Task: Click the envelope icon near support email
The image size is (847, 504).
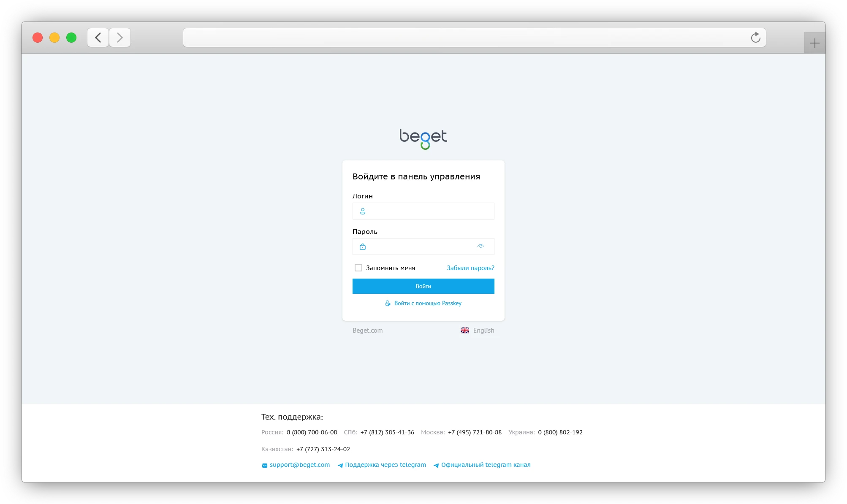Action: pos(265,465)
